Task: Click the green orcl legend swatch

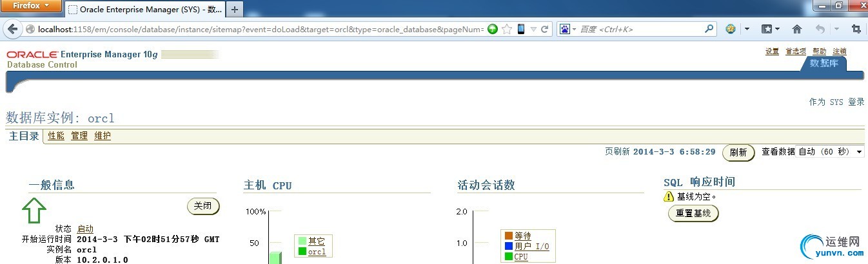Action: pos(302,252)
